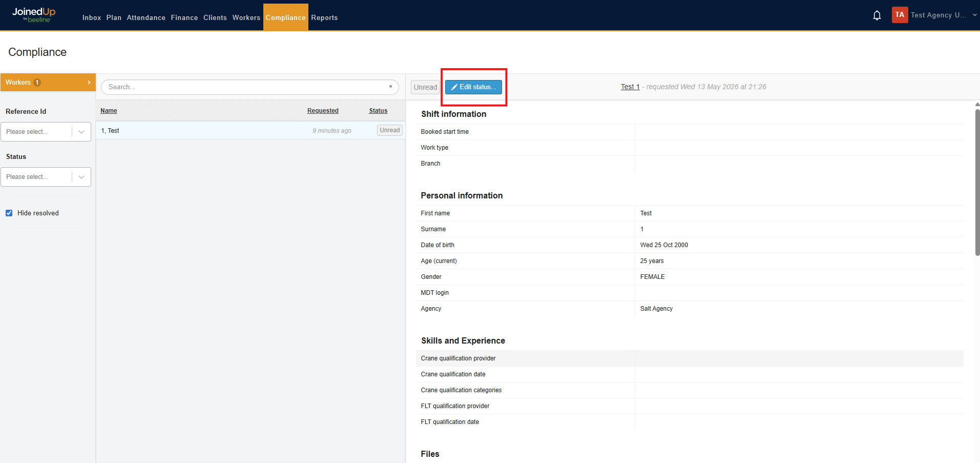
Task: Select the '1, Test' worker row
Action: [251, 130]
